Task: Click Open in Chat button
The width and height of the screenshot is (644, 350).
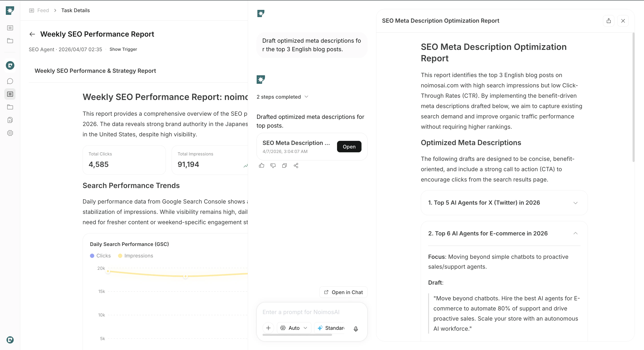Action: tap(344, 292)
